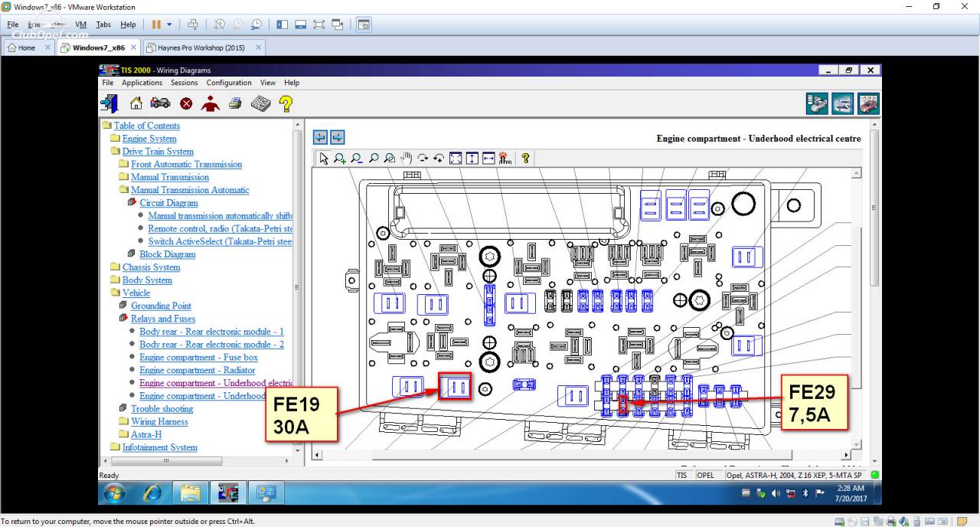This screenshot has height=527, width=980.
Task: Take a snapshot of the virtual machine
Action: point(219,25)
